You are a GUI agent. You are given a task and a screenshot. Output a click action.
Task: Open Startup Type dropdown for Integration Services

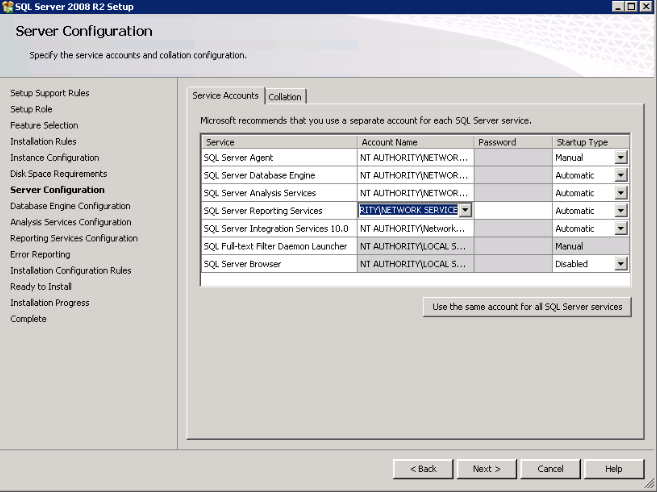pyautogui.click(x=621, y=228)
